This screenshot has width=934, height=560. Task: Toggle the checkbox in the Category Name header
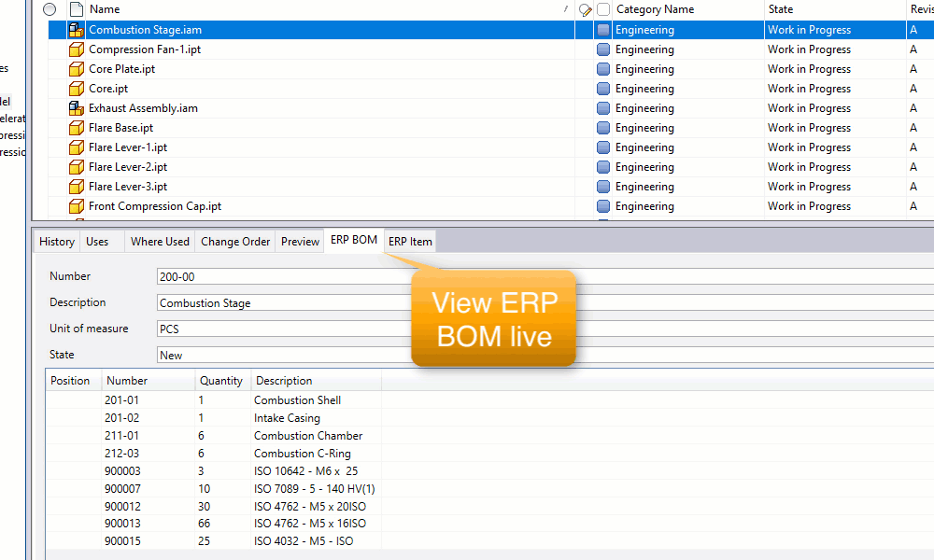click(603, 9)
